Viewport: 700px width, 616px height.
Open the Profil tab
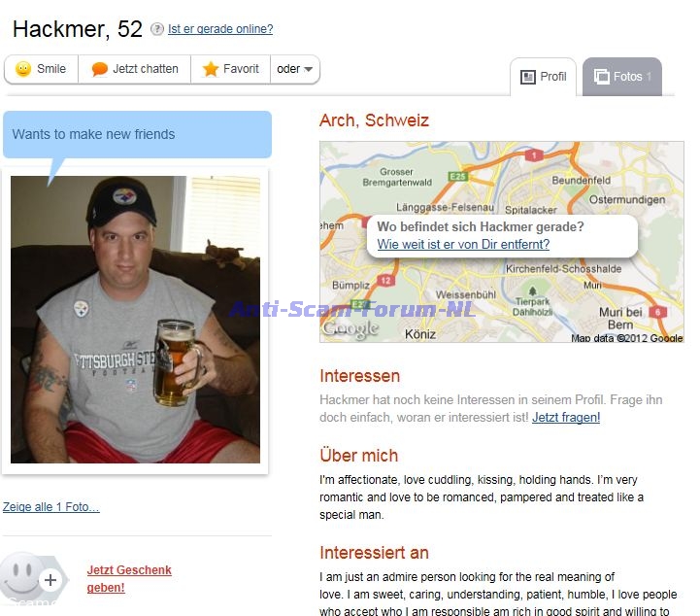click(x=544, y=77)
